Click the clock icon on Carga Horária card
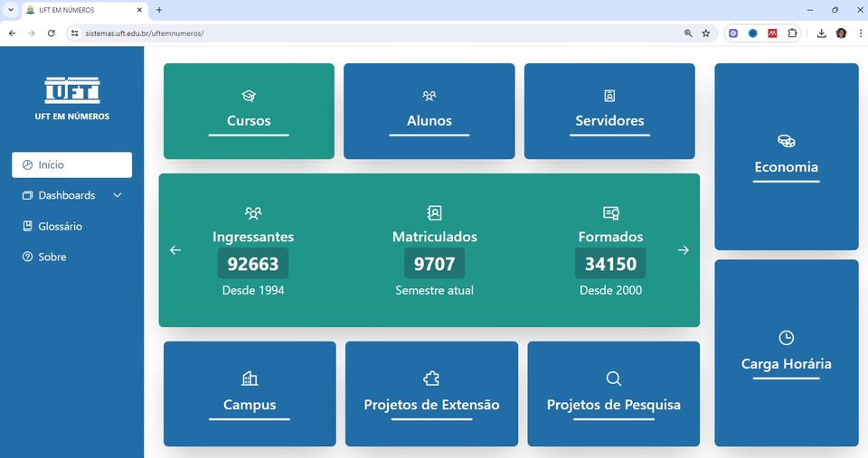The height and width of the screenshot is (458, 868). point(786,338)
